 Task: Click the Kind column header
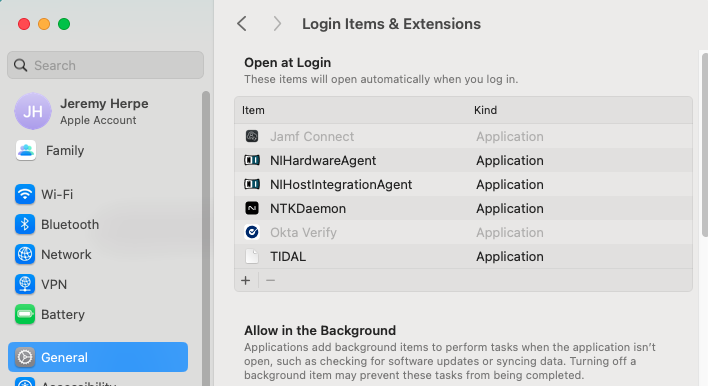tap(485, 110)
